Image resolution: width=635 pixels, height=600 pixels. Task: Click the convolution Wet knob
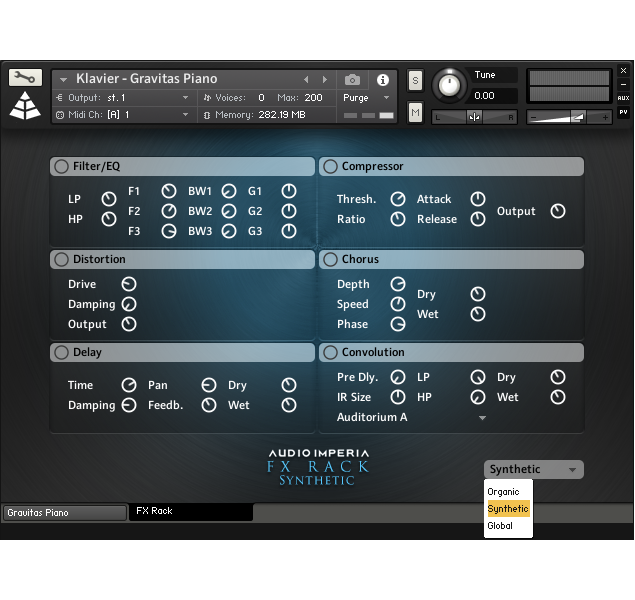(x=558, y=397)
